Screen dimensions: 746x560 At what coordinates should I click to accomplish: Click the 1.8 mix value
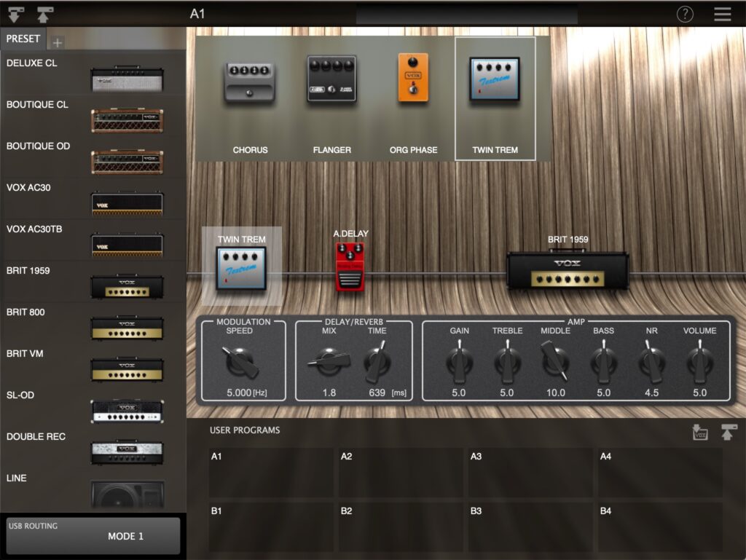(329, 393)
